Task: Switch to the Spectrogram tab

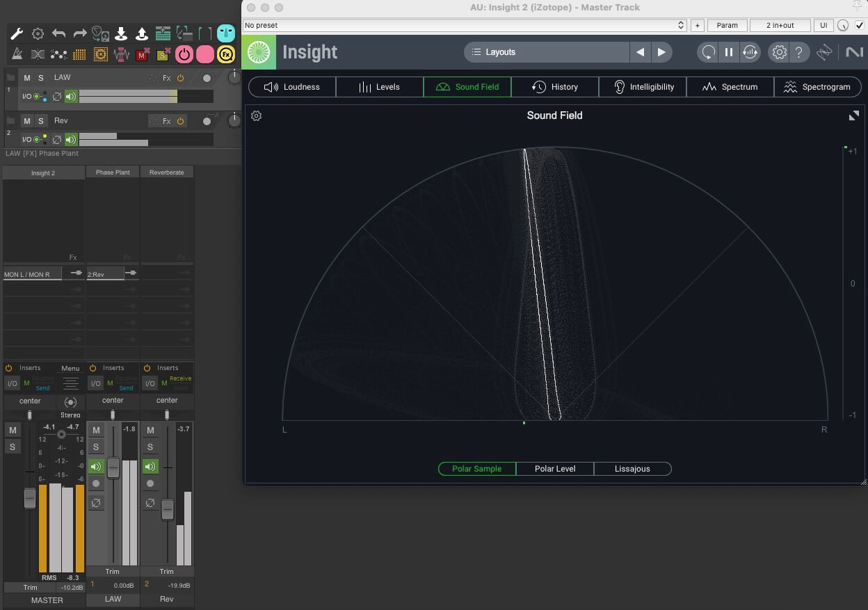Action: [x=817, y=87]
